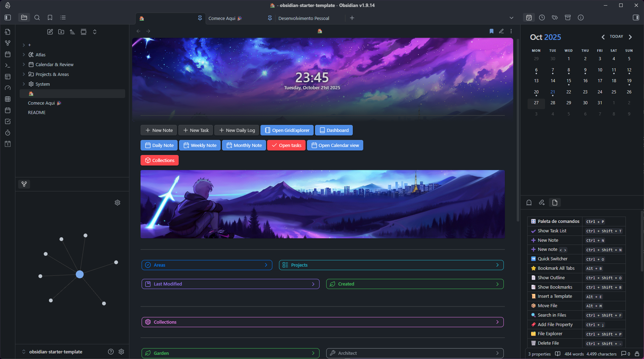Viewport: 644px width, 359px height.
Task: Open command terminal ribbon icon
Action: coord(8,65)
